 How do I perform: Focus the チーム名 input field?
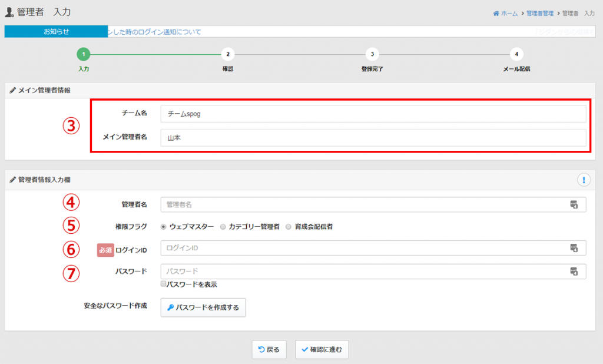[373, 114]
